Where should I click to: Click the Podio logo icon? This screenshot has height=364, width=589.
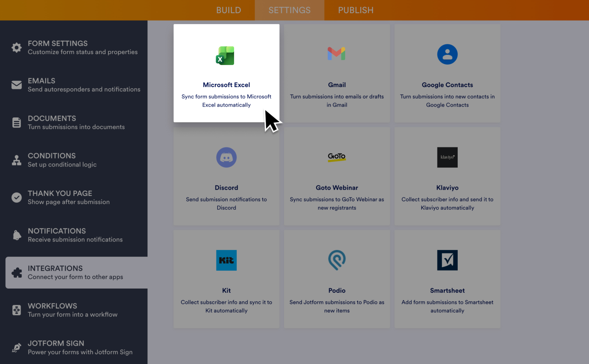[x=337, y=260]
